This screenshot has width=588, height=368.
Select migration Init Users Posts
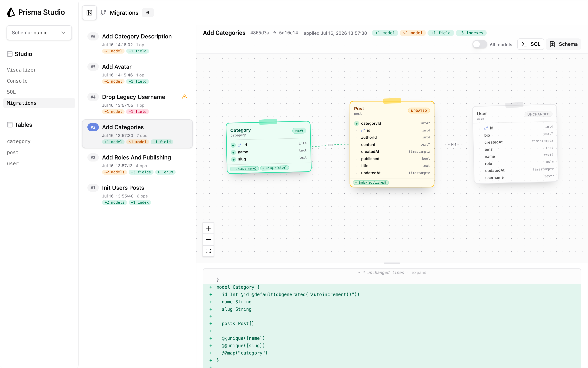tap(137, 194)
